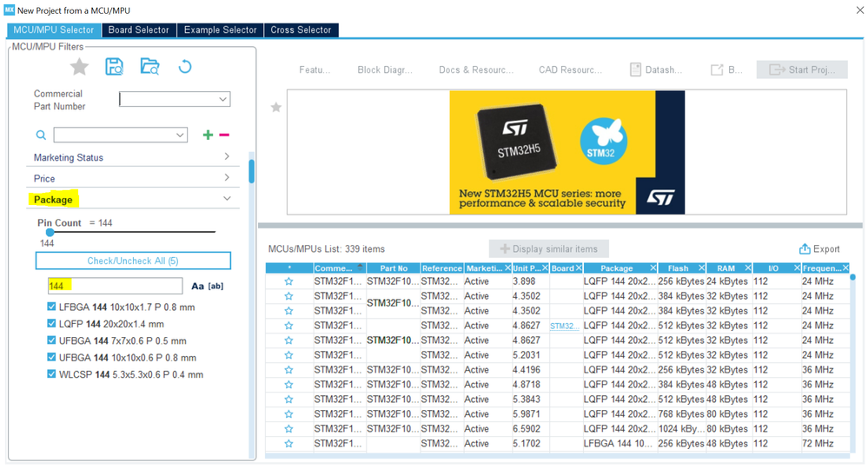The height and width of the screenshot is (469, 868).
Task: Favorite the row with 6.5902 price
Action: (x=288, y=429)
